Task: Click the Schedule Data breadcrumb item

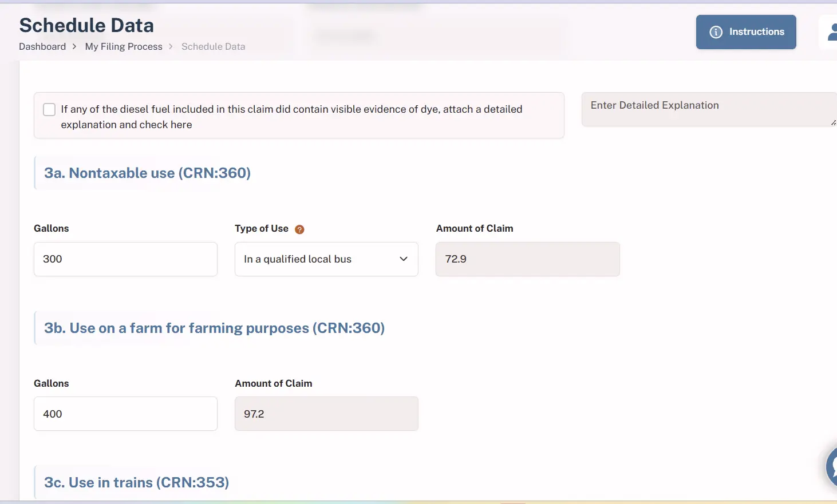Action: pos(213,46)
